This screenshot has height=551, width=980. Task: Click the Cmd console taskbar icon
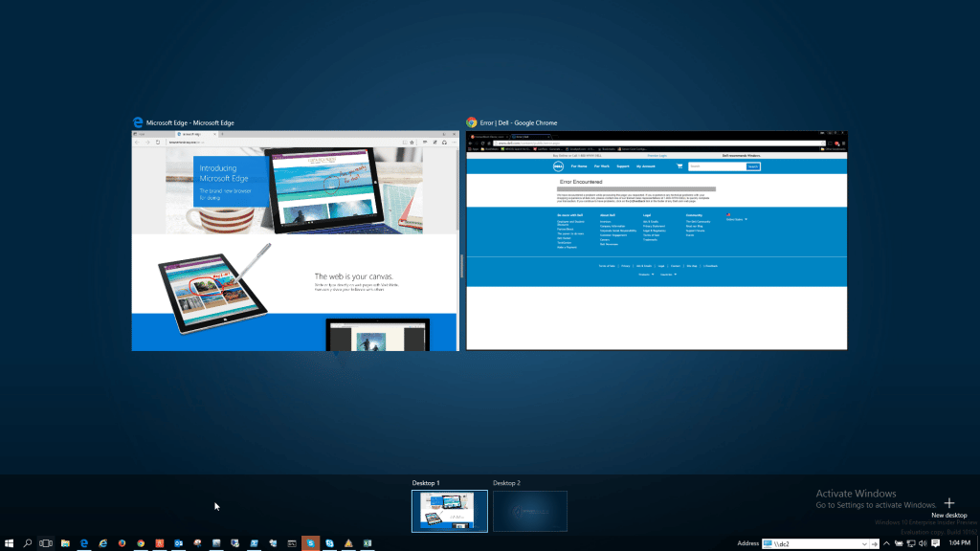[x=292, y=543]
